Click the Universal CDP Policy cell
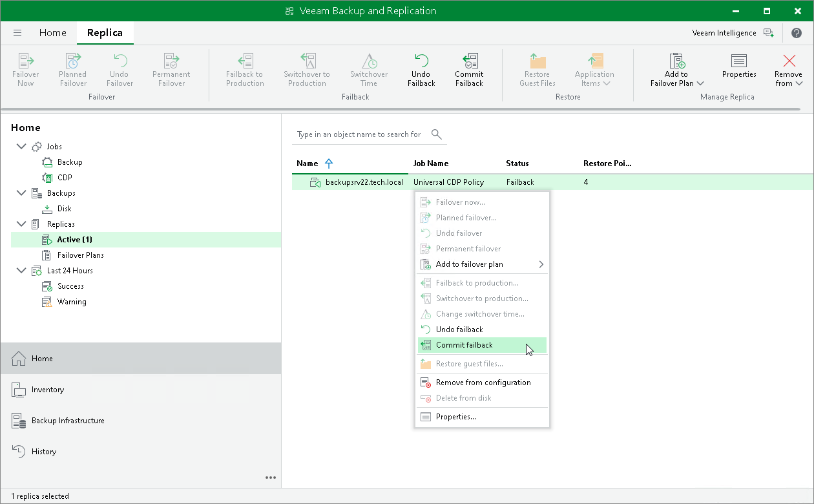Screen dimensions: 814x504 [x=448, y=182]
